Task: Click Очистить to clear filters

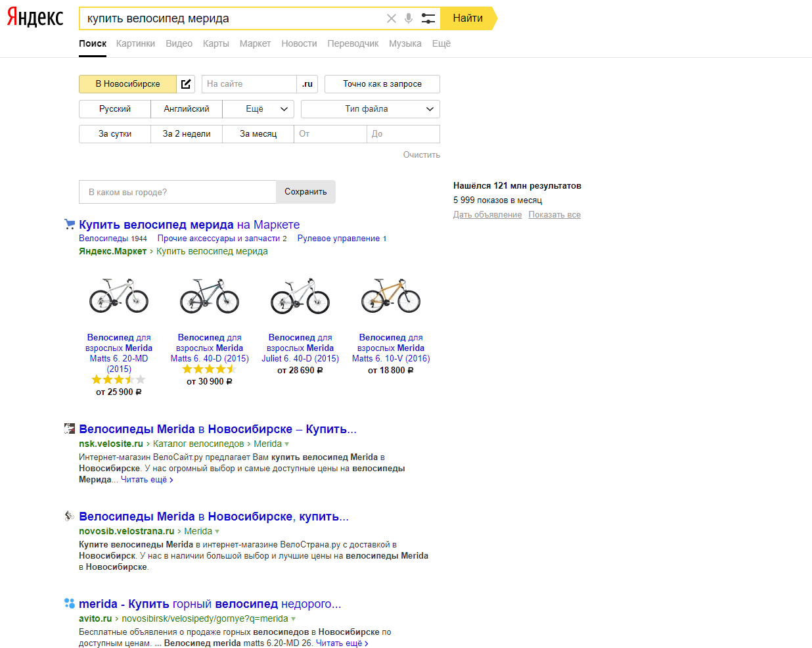Action: 422,155
